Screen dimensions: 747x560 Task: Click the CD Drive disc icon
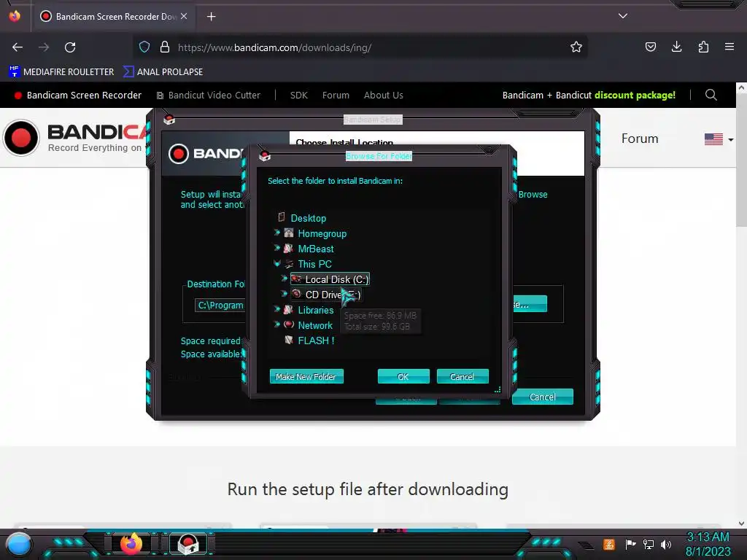(296, 294)
